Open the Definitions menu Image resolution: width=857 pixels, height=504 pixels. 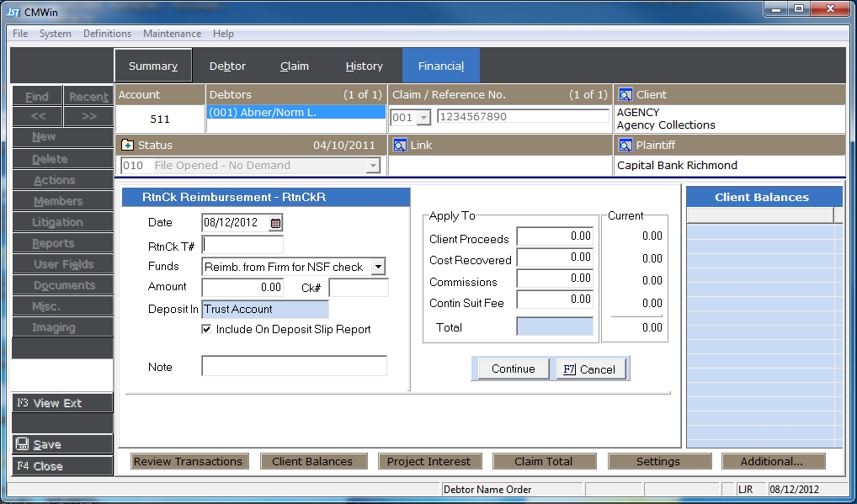(107, 34)
